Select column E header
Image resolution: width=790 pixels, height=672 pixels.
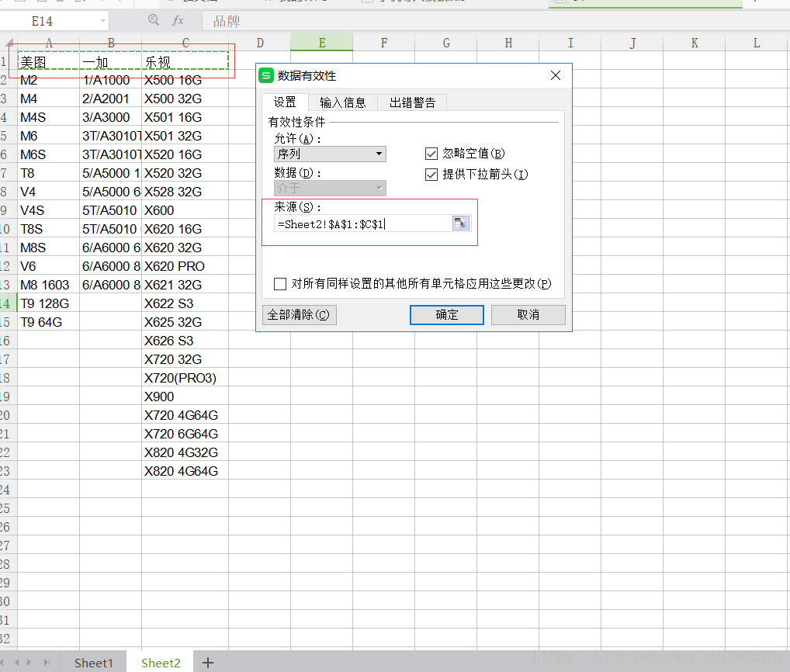tap(321, 43)
